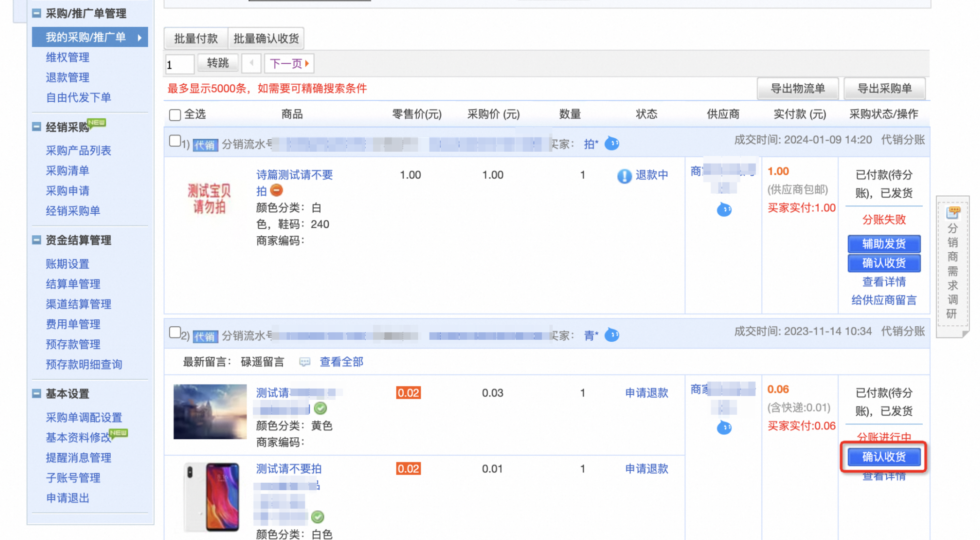This screenshot has height=540, width=980.
Task: Click 申请退出 link
Action: 68,498
